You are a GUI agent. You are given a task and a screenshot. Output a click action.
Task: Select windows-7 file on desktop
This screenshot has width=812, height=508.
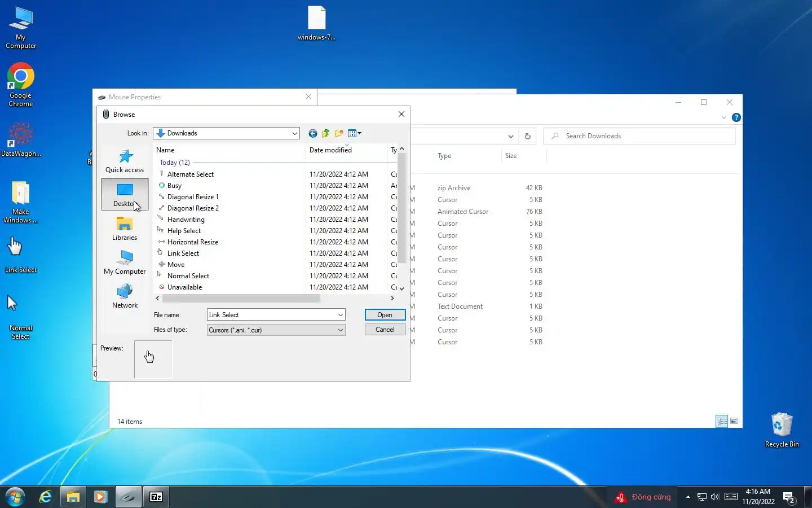point(317,23)
